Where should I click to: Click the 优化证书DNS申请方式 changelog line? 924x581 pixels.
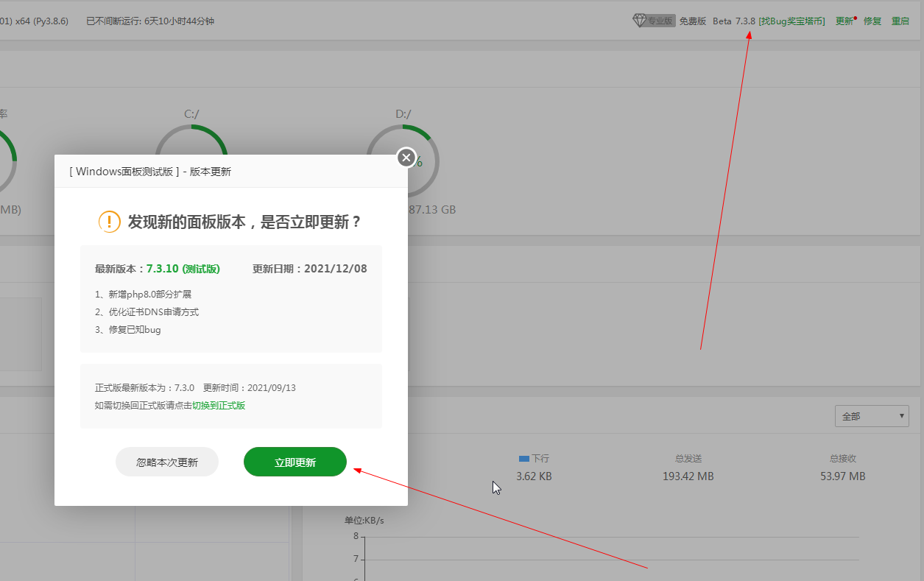pos(147,312)
